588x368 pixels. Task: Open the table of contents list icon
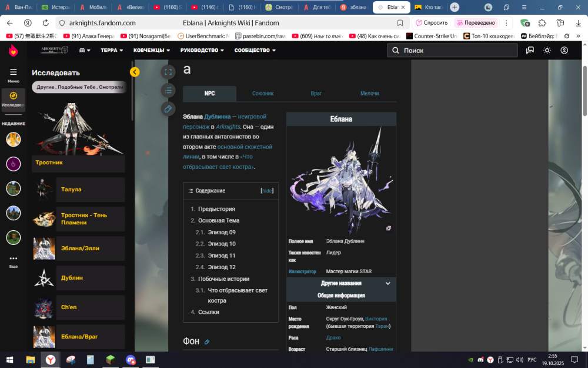[168, 90]
